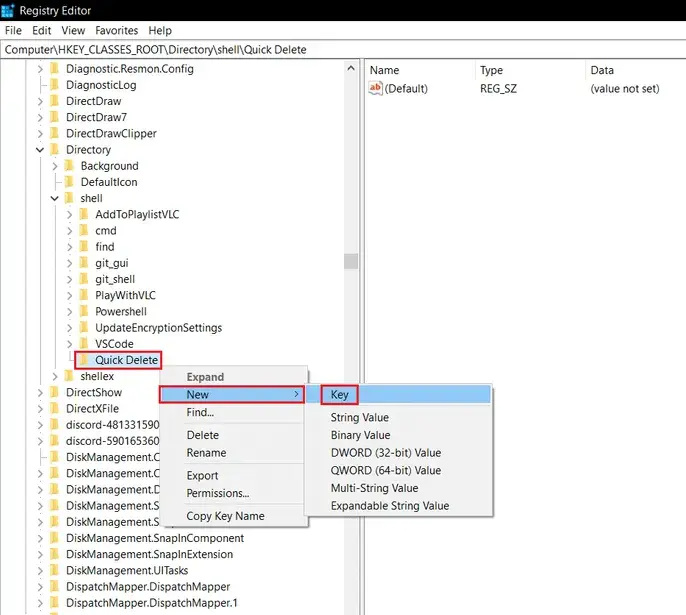Expand the find key
This screenshot has width=686, height=615.
pos(69,247)
